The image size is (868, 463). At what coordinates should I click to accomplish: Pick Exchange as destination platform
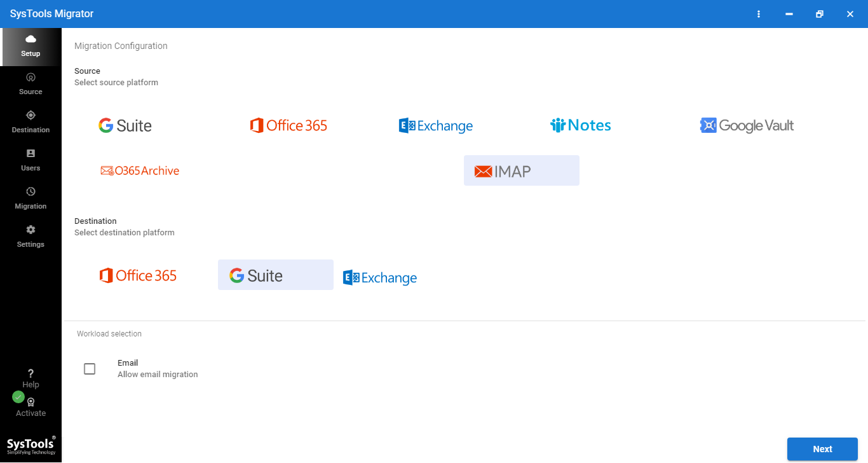pos(380,278)
